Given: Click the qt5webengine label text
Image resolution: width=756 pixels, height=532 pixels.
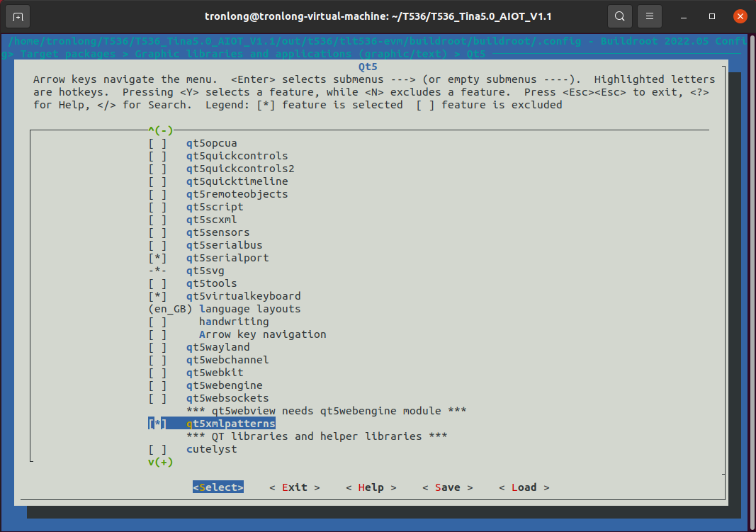Looking at the screenshot, I should coord(224,386).
